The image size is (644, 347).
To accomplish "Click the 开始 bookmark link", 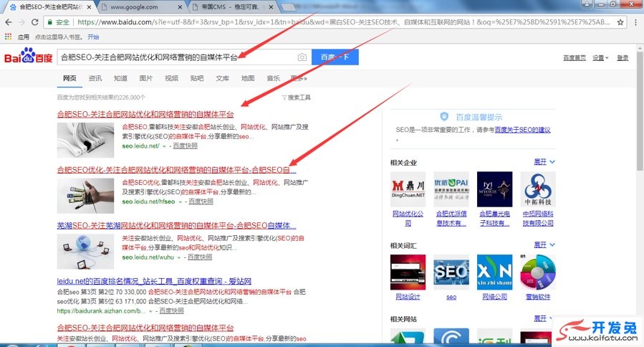I will tap(93, 37).
